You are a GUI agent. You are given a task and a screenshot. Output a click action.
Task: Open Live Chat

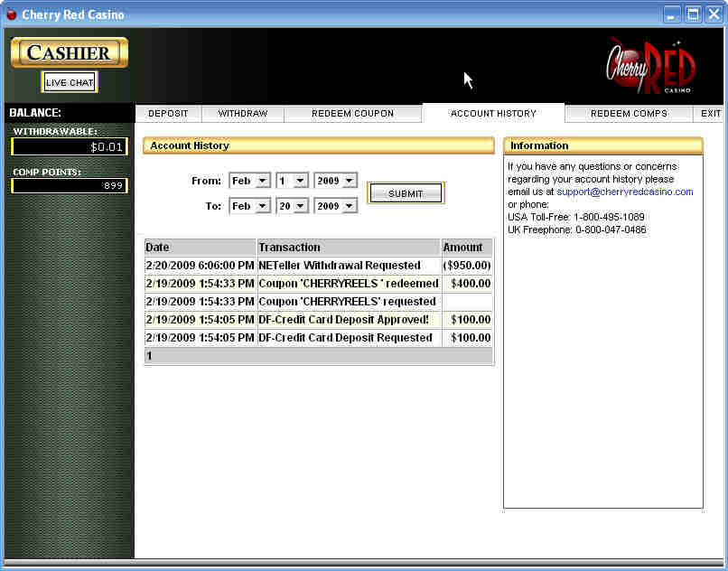[70, 82]
